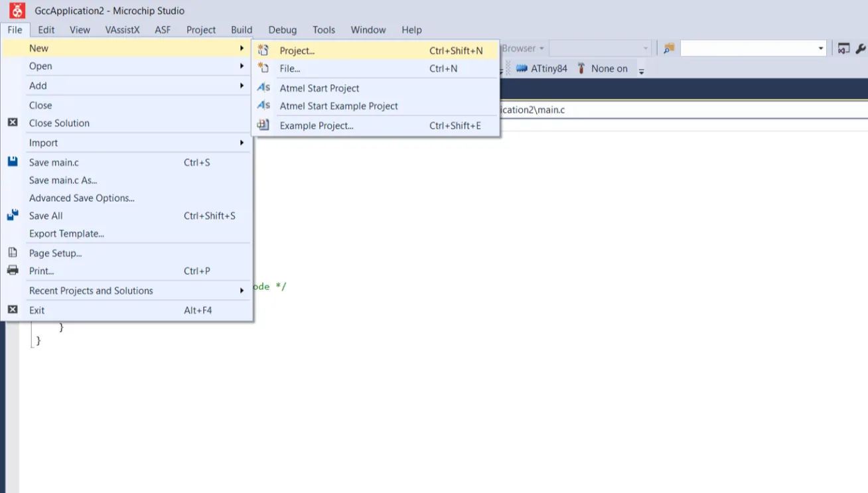Click the floppy disk icon for Save main.c
The width and height of the screenshot is (868, 493).
coord(13,162)
